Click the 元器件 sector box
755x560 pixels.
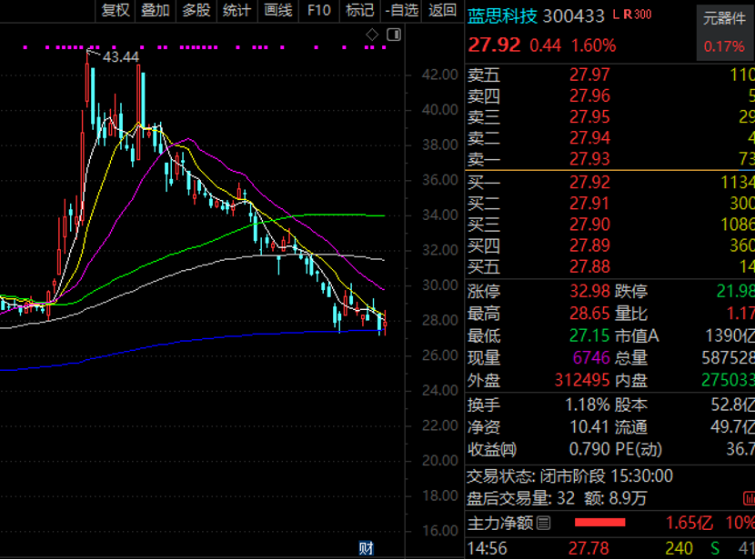pos(724,31)
